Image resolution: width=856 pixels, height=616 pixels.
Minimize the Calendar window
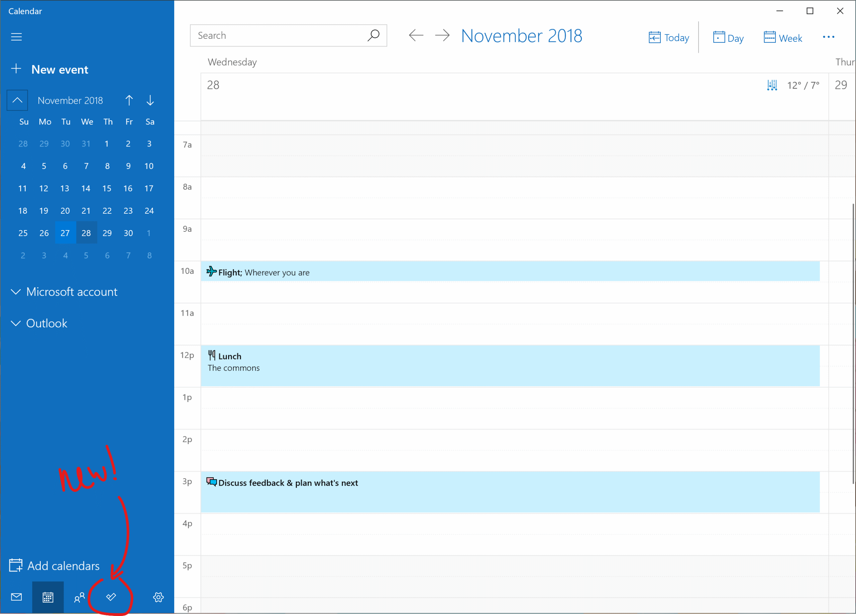[x=780, y=11]
